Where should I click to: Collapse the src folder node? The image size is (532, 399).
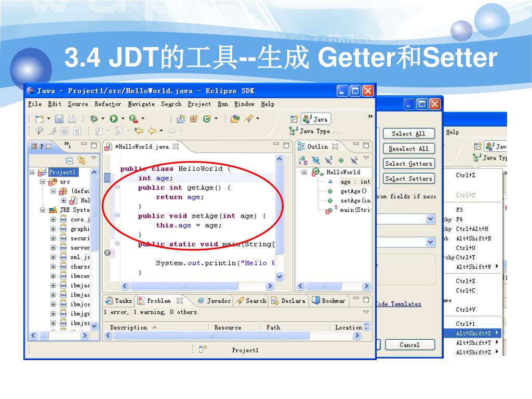pos(43,181)
